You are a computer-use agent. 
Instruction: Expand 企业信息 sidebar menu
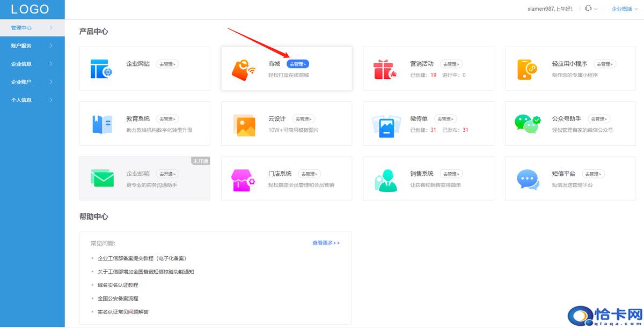click(32, 64)
